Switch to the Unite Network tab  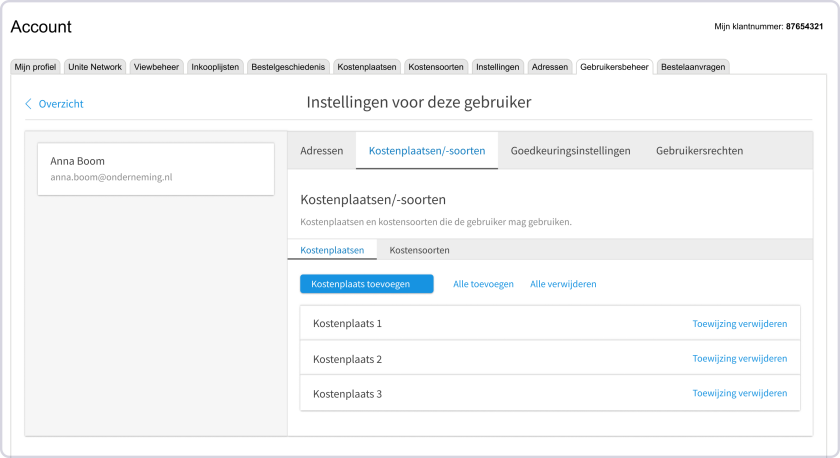click(x=95, y=67)
